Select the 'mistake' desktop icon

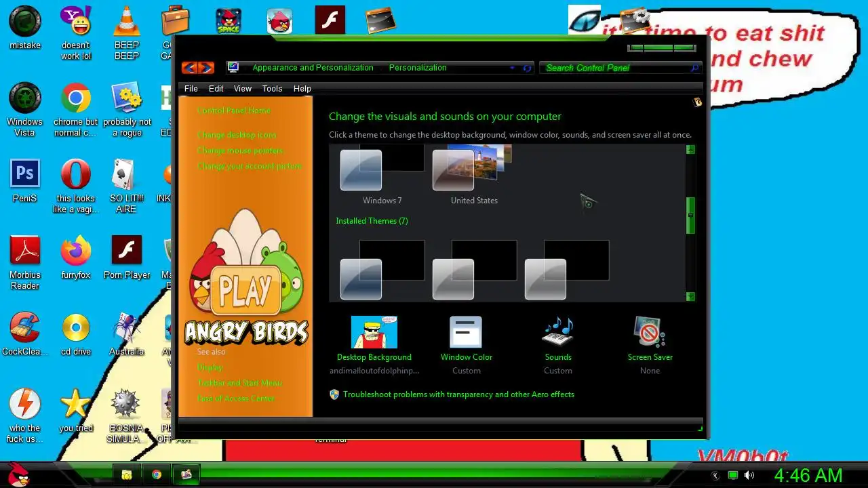click(25, 28)
